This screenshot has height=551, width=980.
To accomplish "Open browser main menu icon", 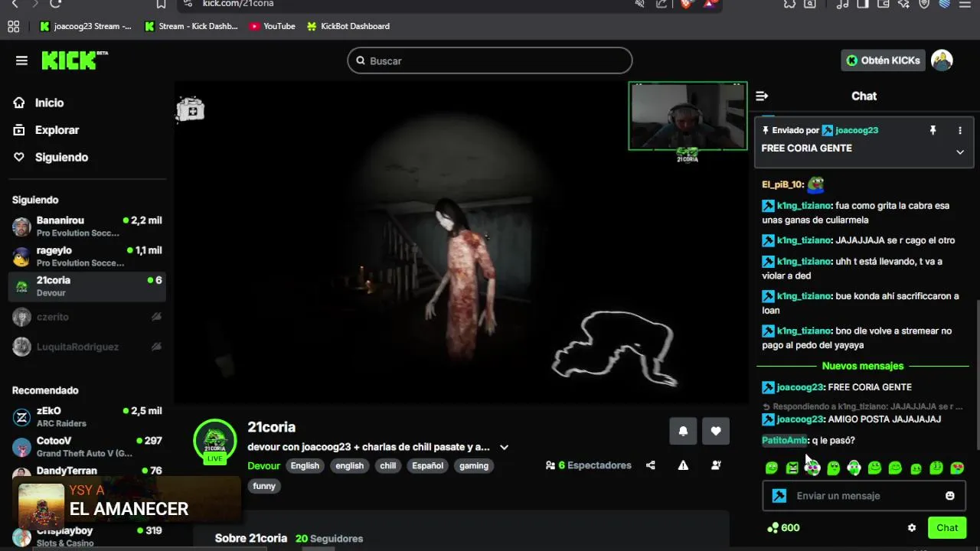I will pyautogui.click(x=965, y=4).
